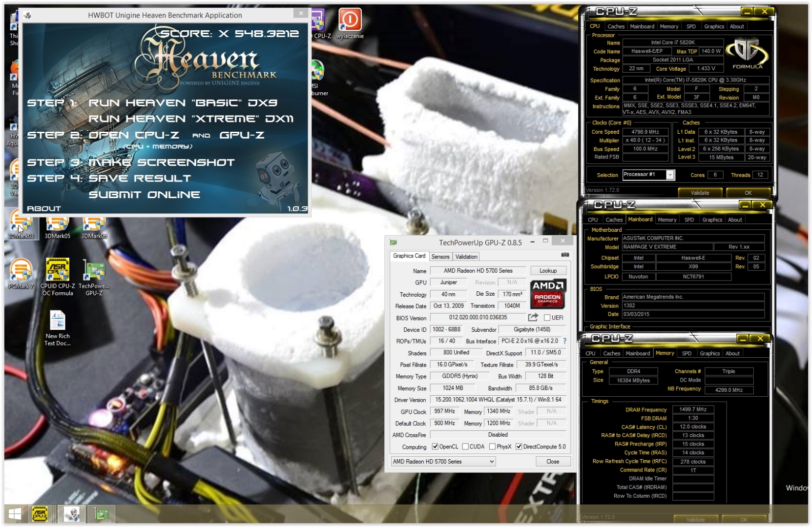
Task: Toggle the UEFI checkbox in GPU-Z
Action: pos(547,318)
